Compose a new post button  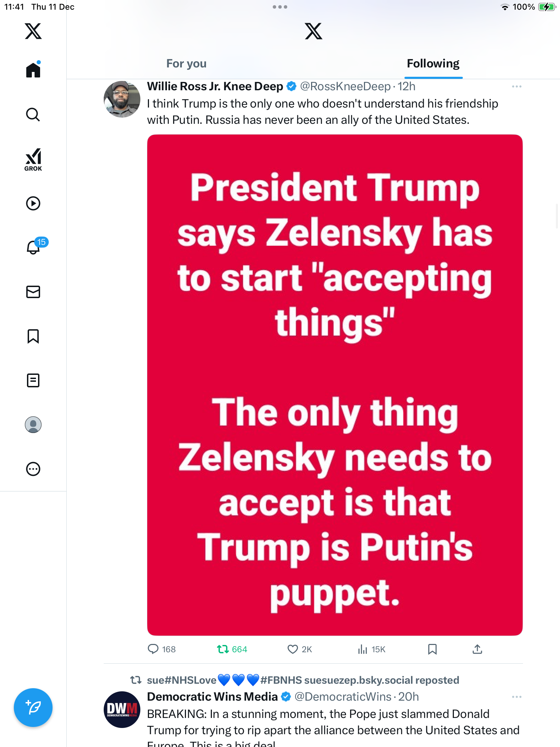point(33,708)
